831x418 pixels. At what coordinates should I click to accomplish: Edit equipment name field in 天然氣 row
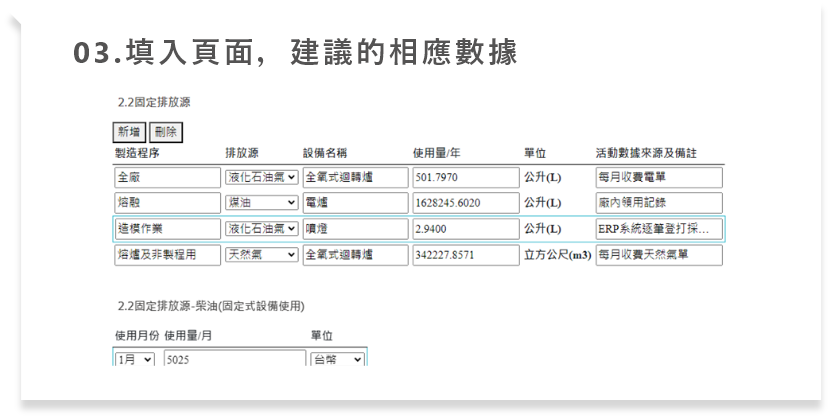(x=356, y=255)
